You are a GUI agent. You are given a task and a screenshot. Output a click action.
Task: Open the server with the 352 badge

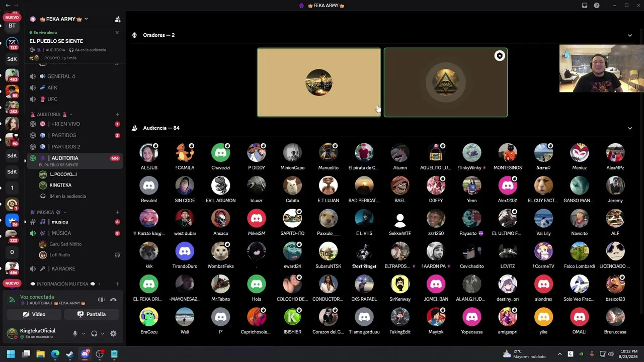coord(12,107)
